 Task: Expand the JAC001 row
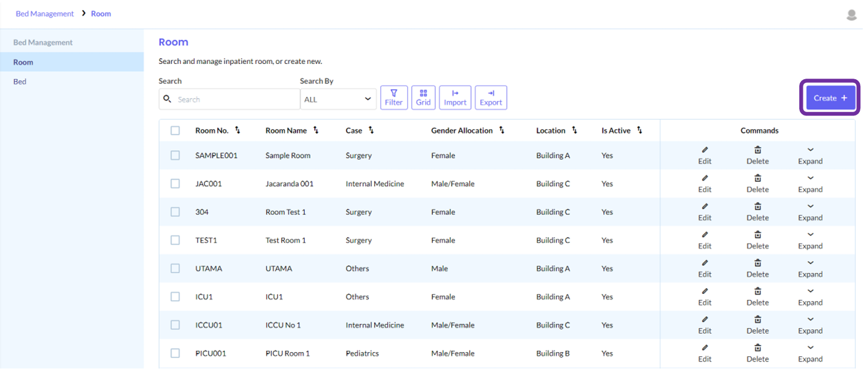click(x=810, y=184)
